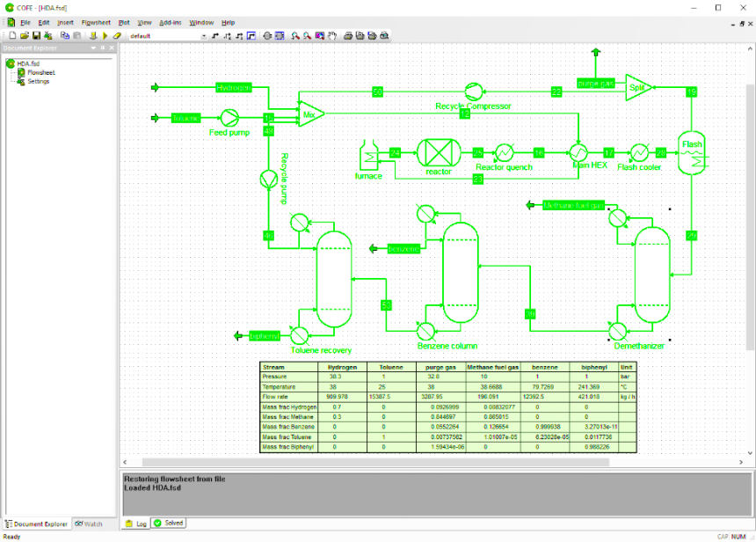Click 'Mass frac Benzene' row label
The height and width of the screenshot is (542, 756).
pyautogui.click(x=288, y=427)
